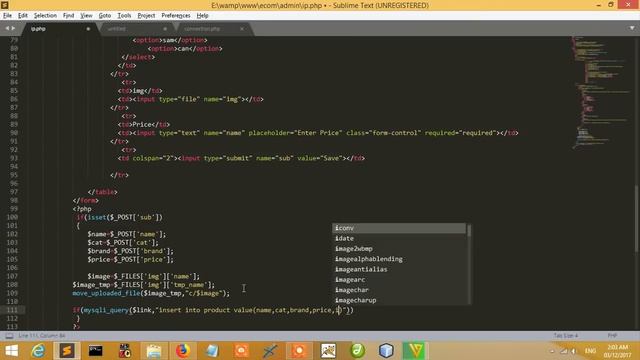
Task: Click the $price=$_POST['price'] line
Action: pos(130,260)
